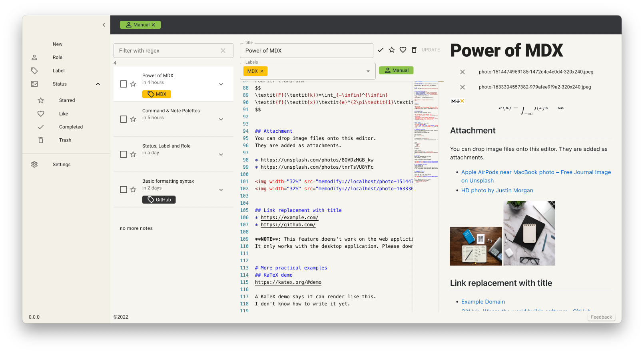Check the Command & Note Palettes checkbox
The image size is (644, 353).
pos(124,119)
